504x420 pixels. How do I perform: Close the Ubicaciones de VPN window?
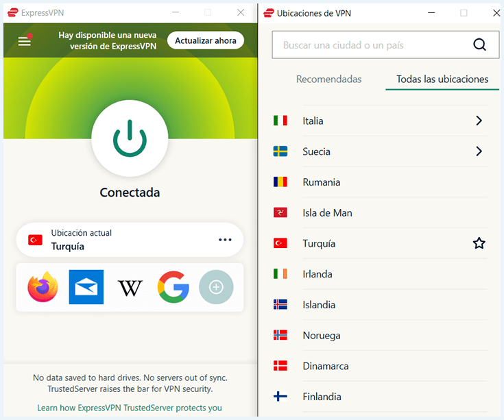click(496, 13)
